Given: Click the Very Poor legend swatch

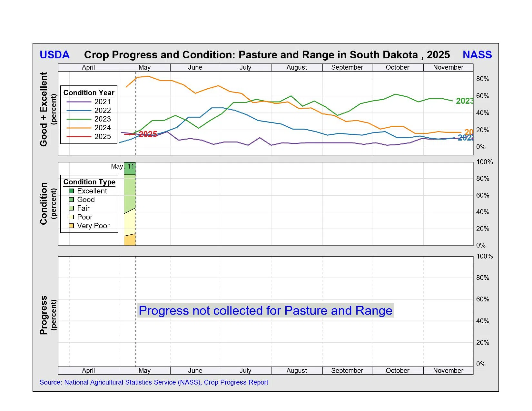Looking at the screenshot, I should (x=71, y=226).
